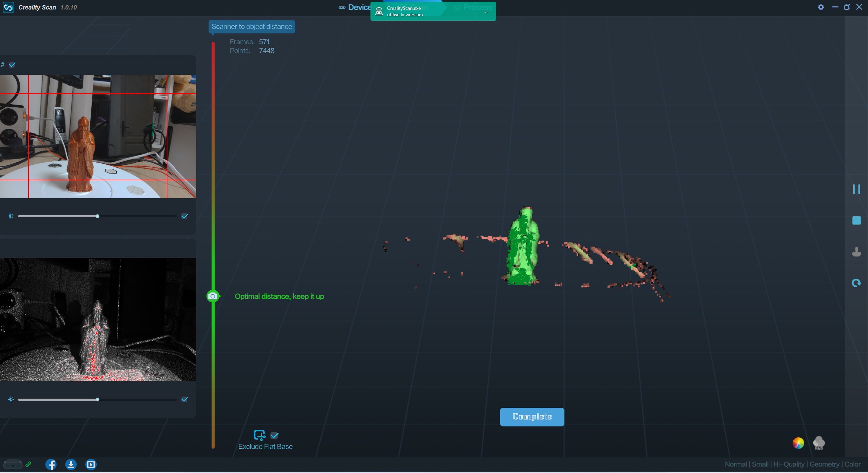Switch to the Device tab
868x473 pixels.
[x=355, y=7]
